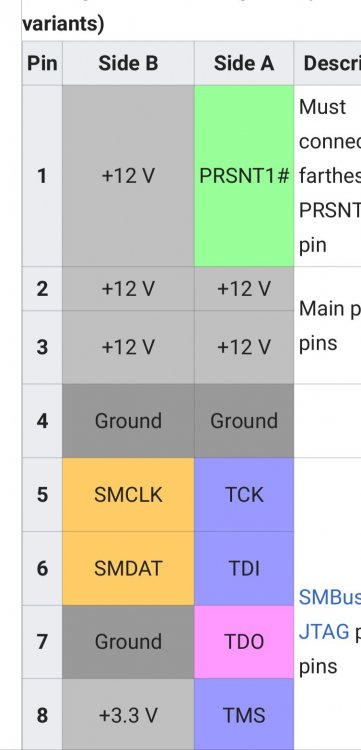Screen dimensions: 361x750
Task: Click the +12 V Side B cell in row 1
Action: click(128, 176)
